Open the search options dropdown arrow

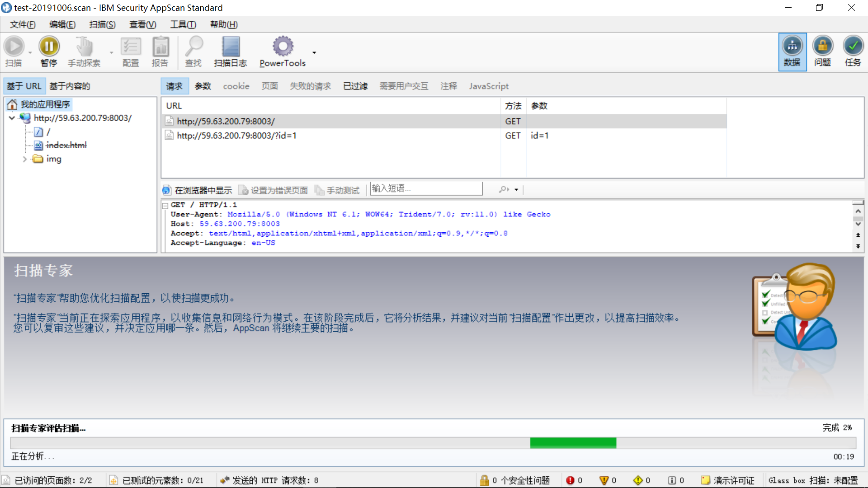(517, 189)
